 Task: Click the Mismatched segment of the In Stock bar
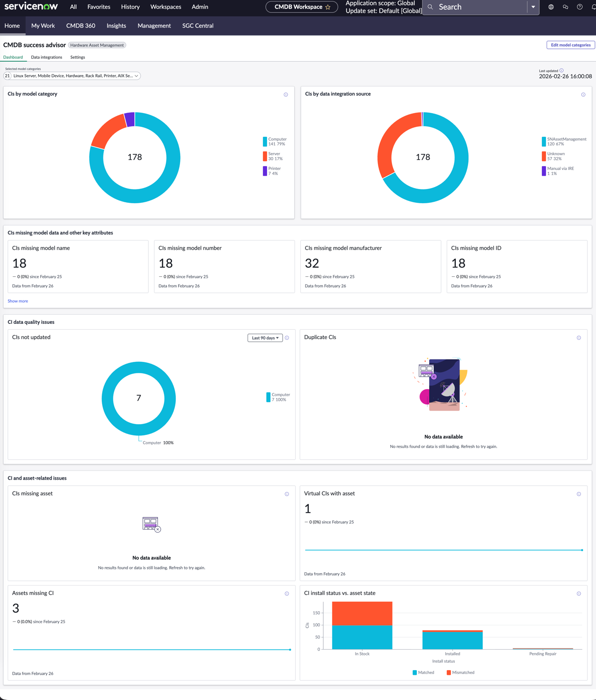pyautogui.click(x=362, y=613)
